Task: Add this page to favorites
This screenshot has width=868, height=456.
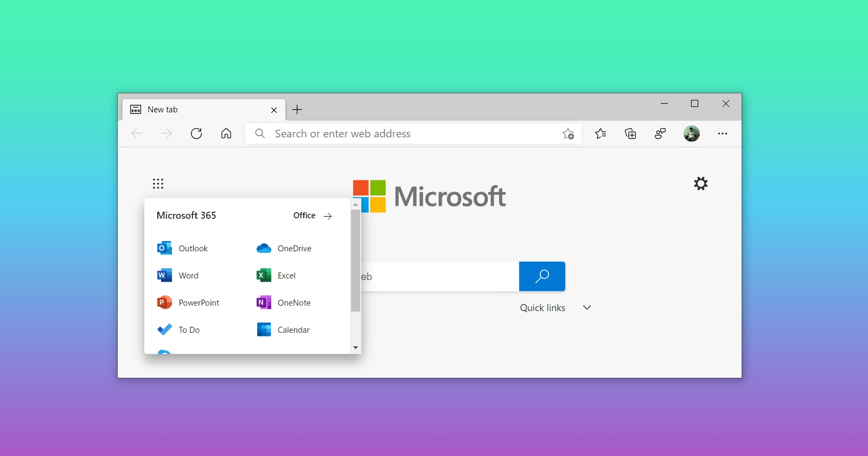Action: [x=568, y=134]
